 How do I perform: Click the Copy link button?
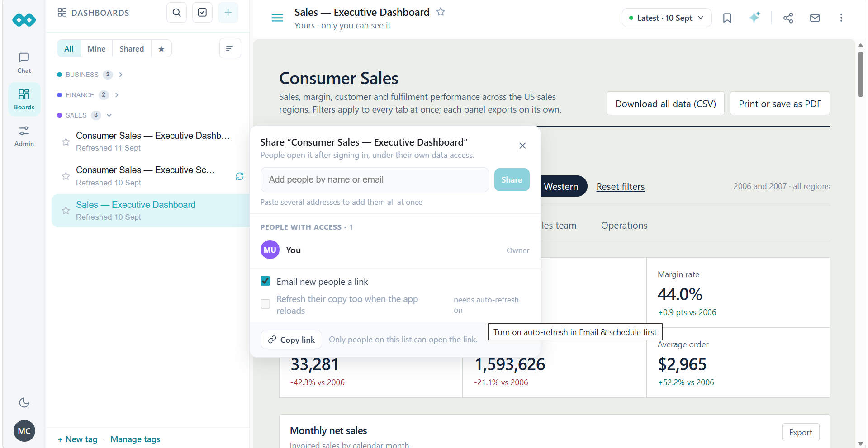pos(291,340)
